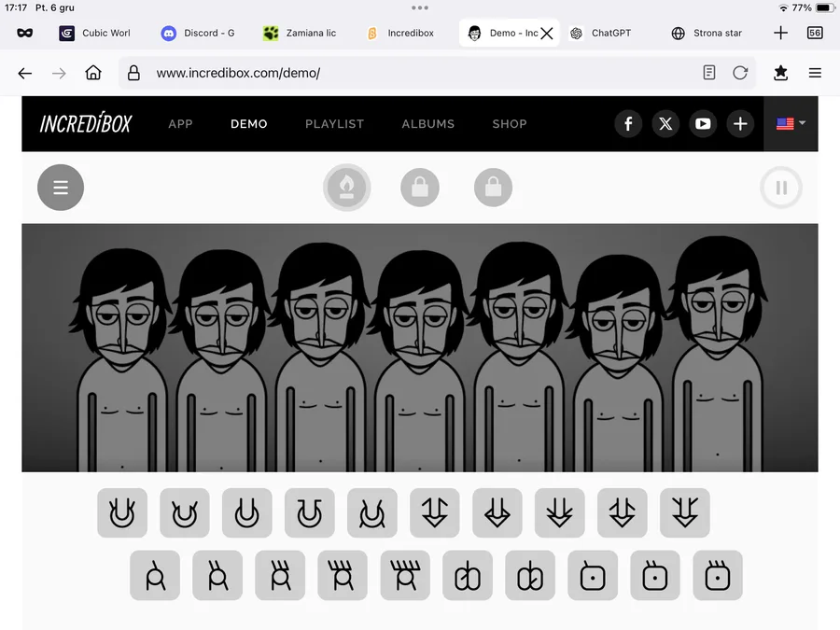Toggle reader view mode
The height and width of the screenshot is (630, 840).
pyautogui.click(x=708, y=73)
